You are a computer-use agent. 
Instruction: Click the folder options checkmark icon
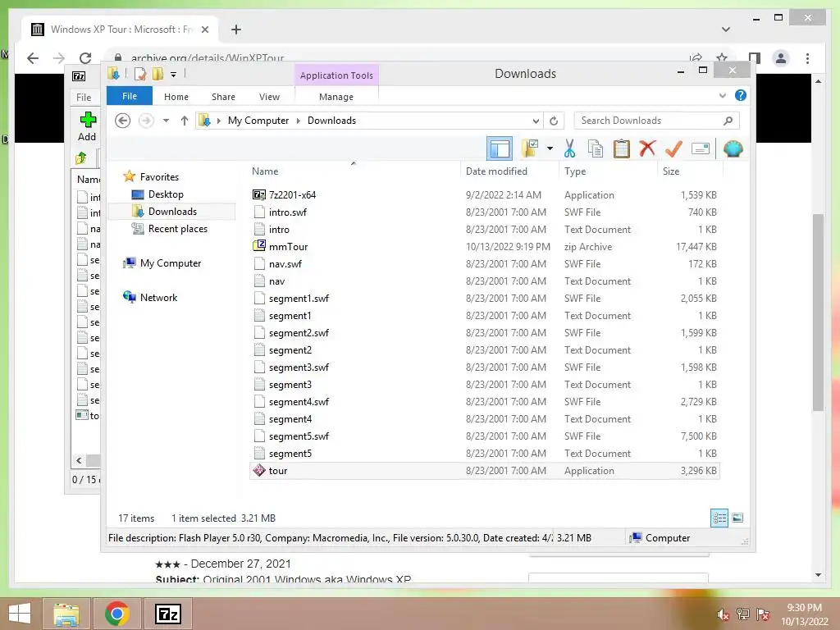(530, 148)
